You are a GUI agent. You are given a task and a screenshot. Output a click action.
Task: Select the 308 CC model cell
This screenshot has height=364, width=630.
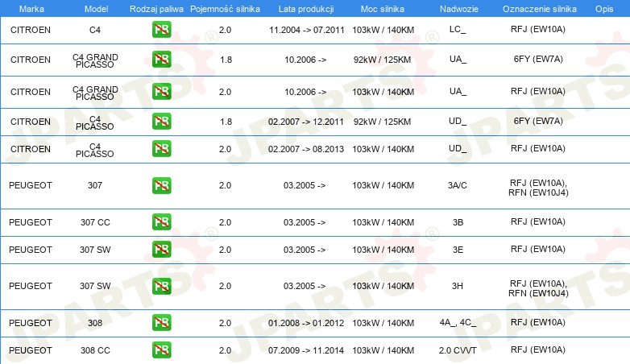[95, 350]
